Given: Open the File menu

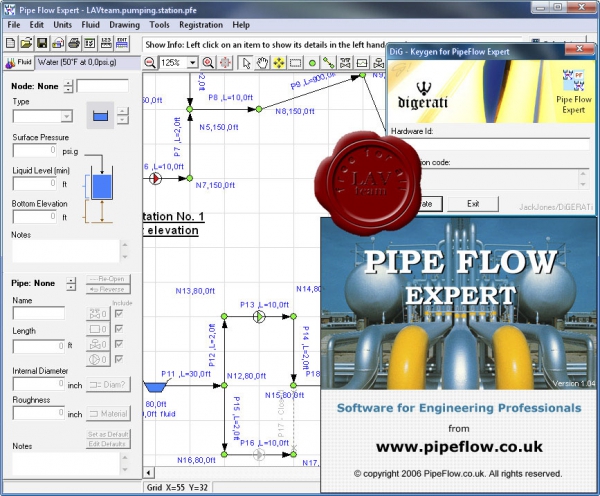Looking at the screenshot, I should pos(14,25).
